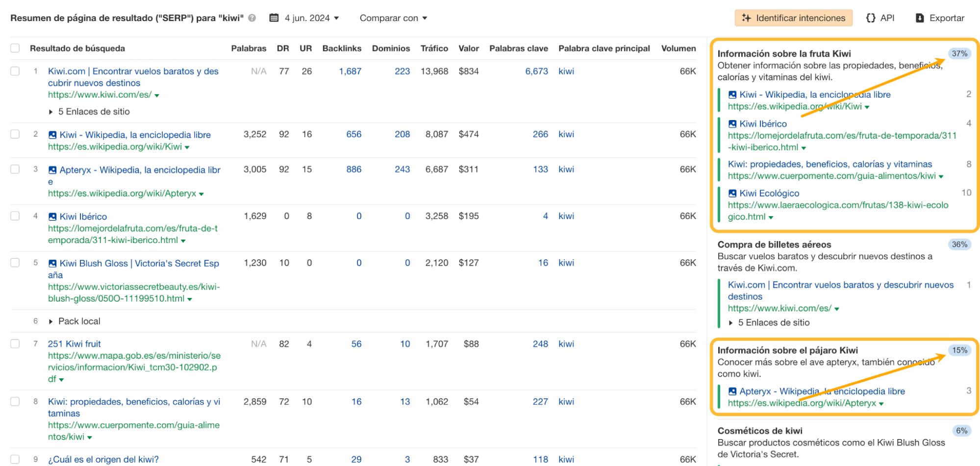
Task: Open URL dropdown for wiki/Apteryx in table
Action: point(201,194)
